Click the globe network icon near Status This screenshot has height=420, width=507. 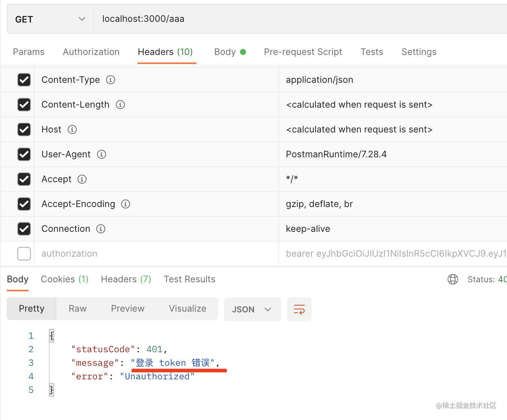click(453, 279)
